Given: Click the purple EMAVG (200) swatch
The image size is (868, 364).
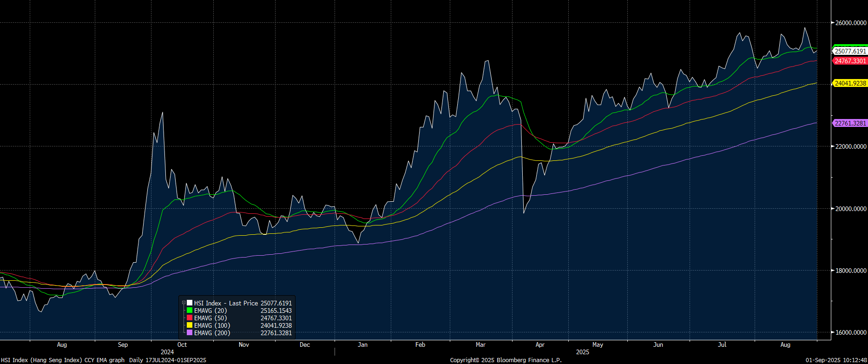Looking at the screenshot, I should click(x=190, y=333).
